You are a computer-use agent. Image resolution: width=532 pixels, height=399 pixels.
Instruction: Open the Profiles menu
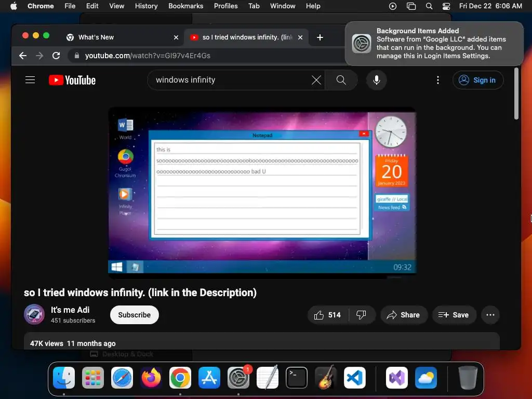click(225, 6)
